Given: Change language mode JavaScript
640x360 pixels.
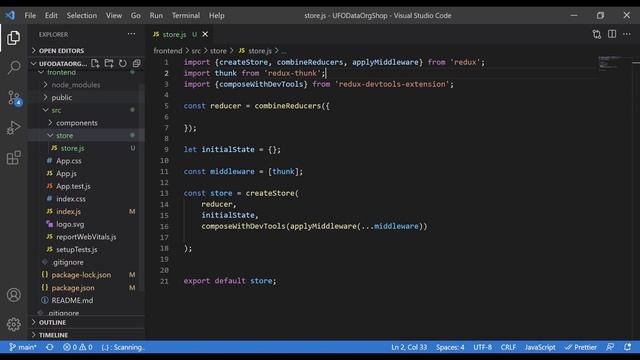Looking at the screenshot, I should (x=540, y=347).
